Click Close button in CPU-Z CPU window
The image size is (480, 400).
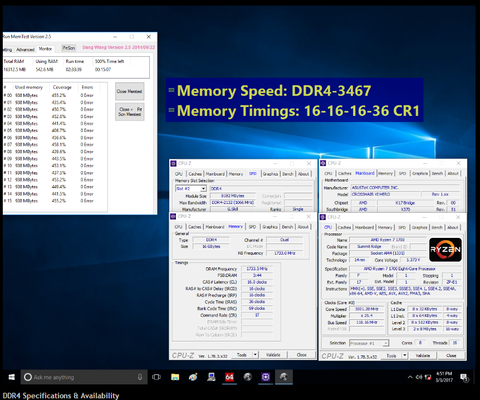pos(451,355)
